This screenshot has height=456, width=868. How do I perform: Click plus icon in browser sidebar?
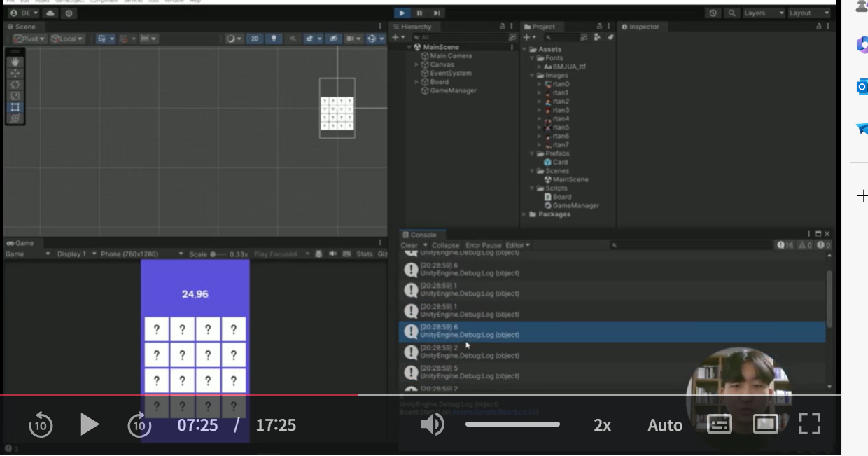pos(862,195)
